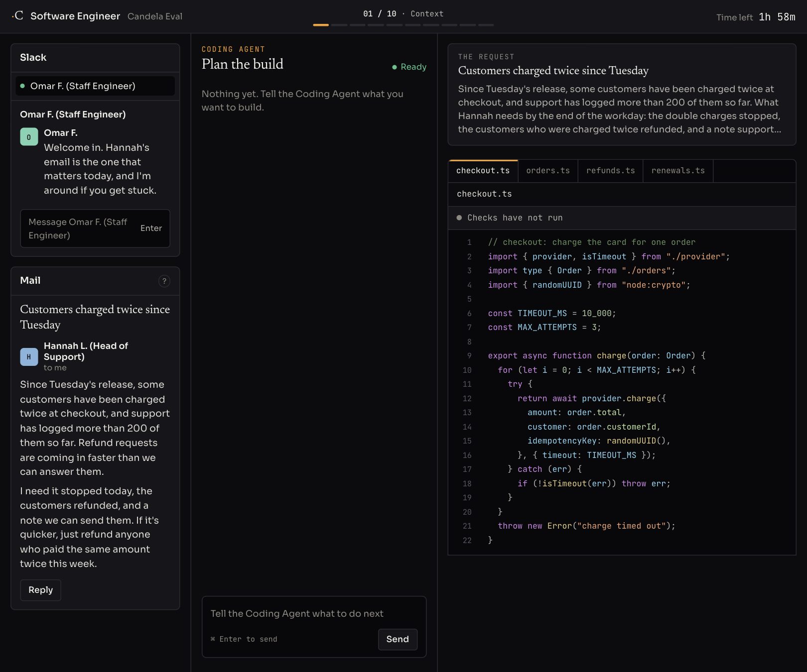Click the green Ready status indicator

[x=409, y=67]
